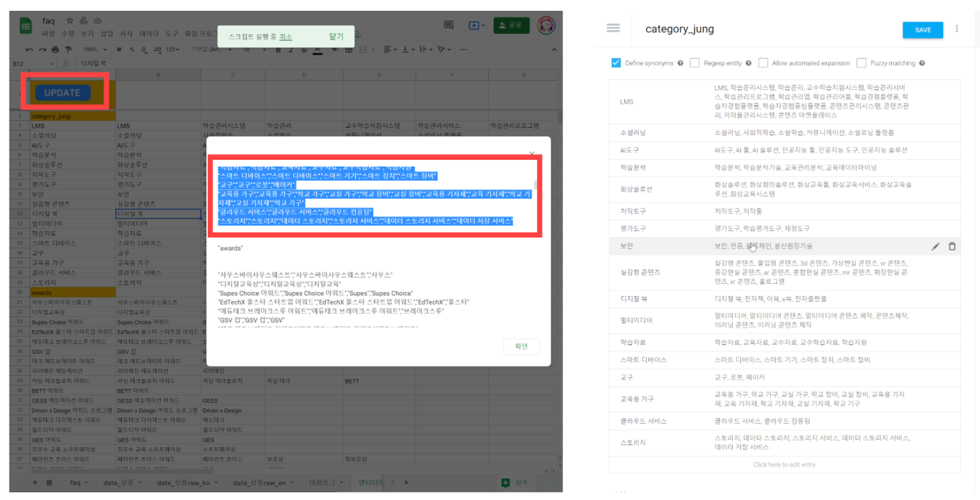Viewport: 980px width, 500px height.
Task: Delete the 보안 entity entry
Action: (952, 247)
